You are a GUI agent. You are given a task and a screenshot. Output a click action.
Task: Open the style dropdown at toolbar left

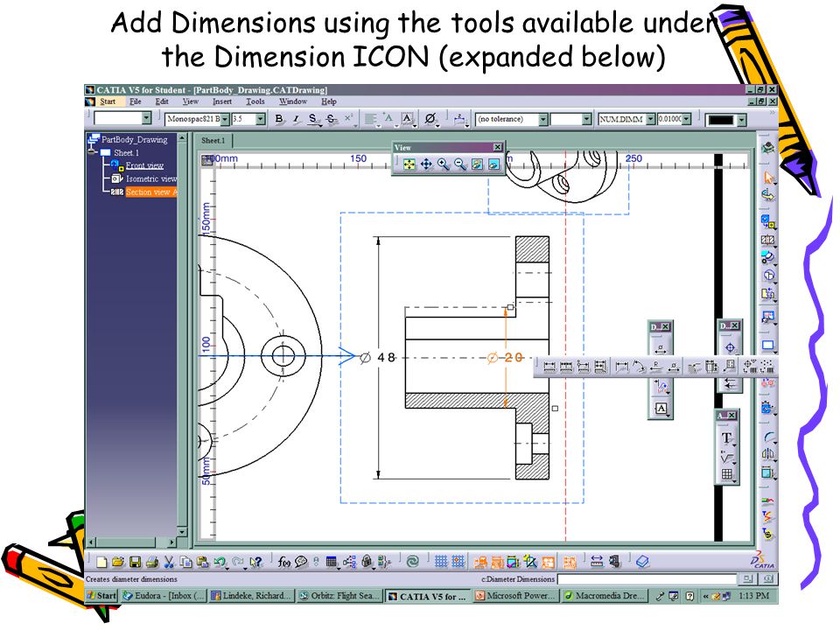147,118
